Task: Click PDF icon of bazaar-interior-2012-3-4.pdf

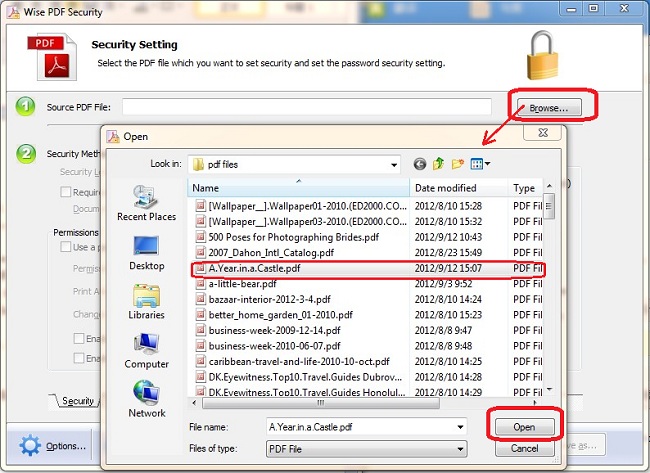Action: pos(201,299)
